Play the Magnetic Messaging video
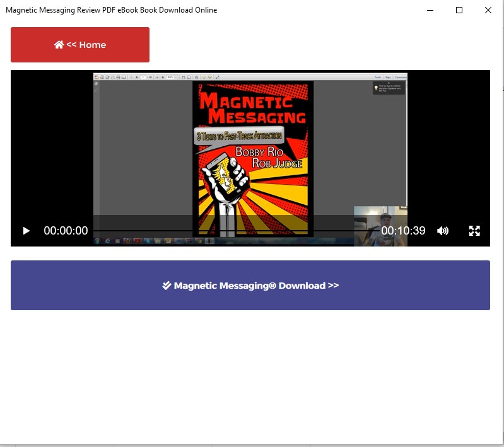 26,231
